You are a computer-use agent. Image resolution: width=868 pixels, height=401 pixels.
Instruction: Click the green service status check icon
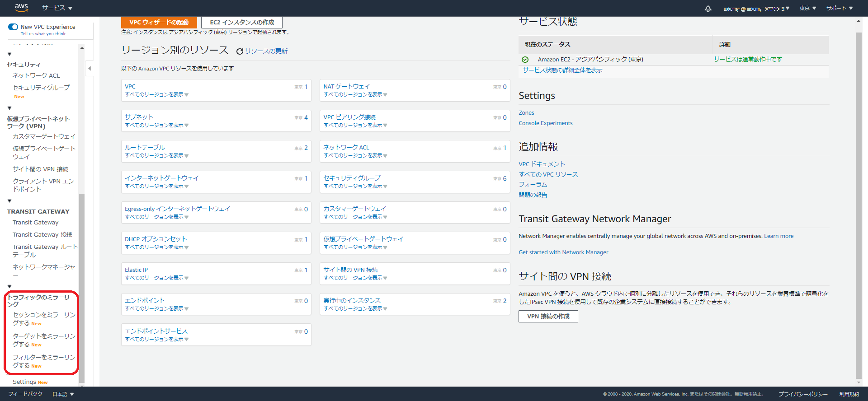(x=525, y=60)
